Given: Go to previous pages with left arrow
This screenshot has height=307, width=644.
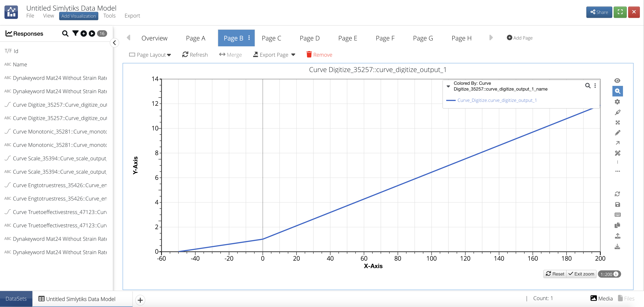Looking at the screenshot, I should (129, 38).
